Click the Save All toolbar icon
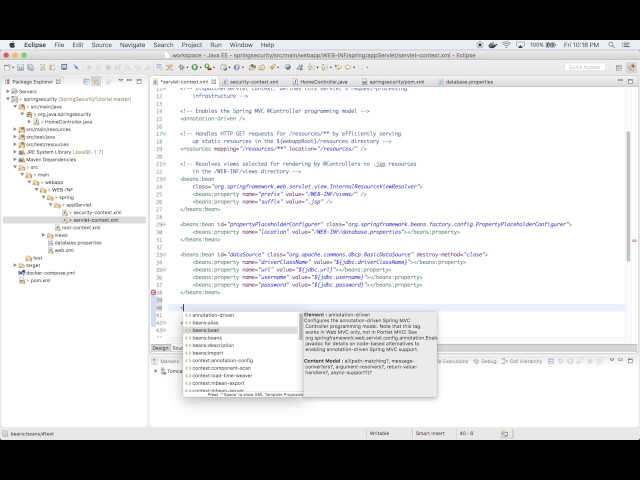The width and height of the screenshot is (640, 480). point(31,67)
